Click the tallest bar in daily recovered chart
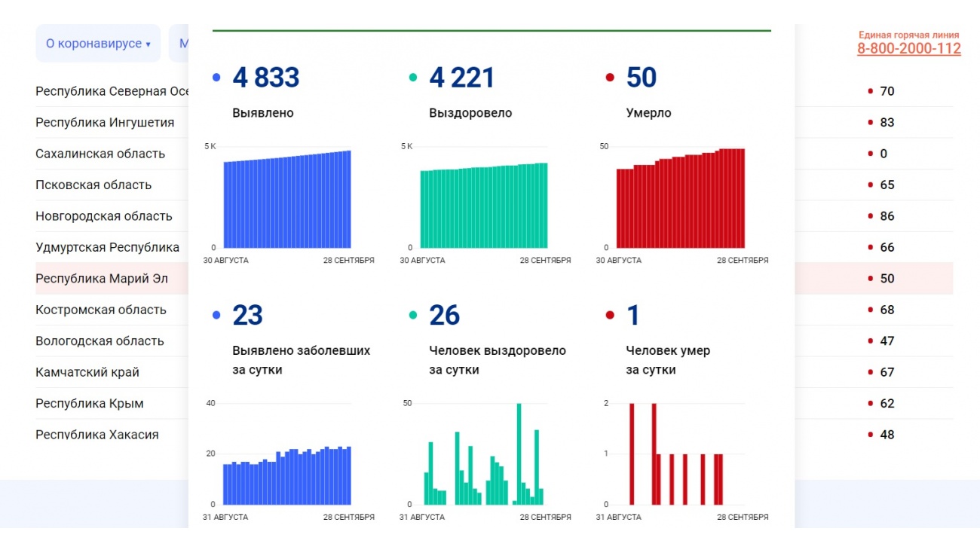Screen dimensions: 980x553 click(519, 454)
